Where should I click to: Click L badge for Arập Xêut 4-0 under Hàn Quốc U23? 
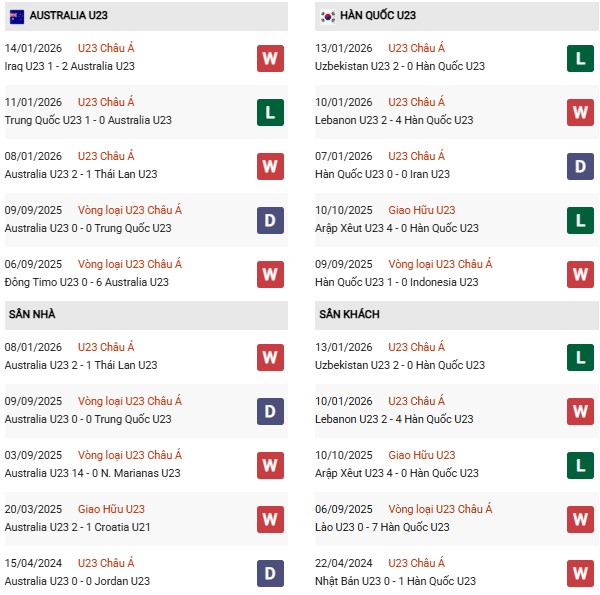pyautogui.click(x=580, y=220)
